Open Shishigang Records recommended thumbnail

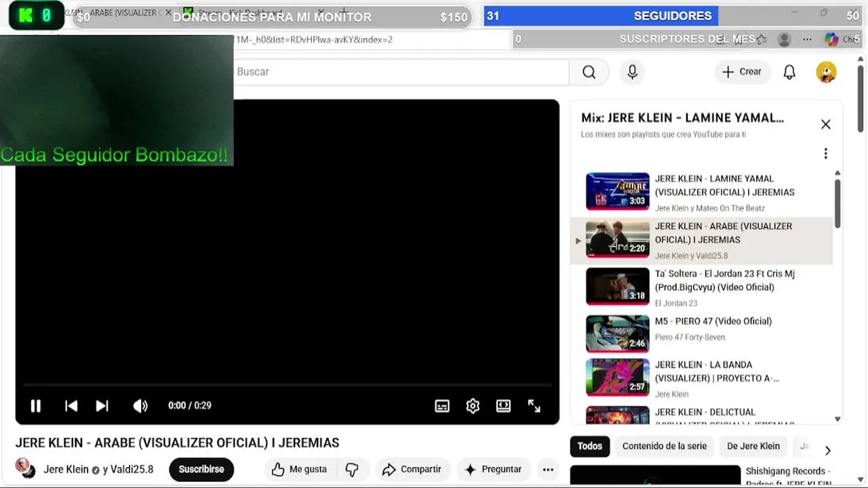pos(655,476)
